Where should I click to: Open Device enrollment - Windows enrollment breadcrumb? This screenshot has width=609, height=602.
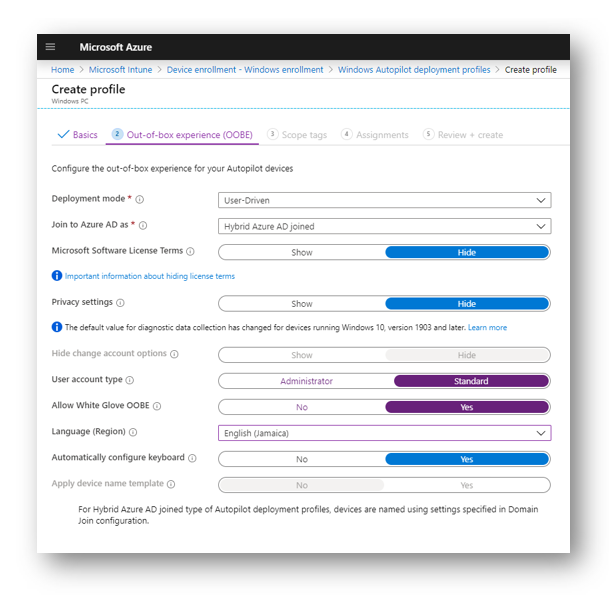click(245, 70)
